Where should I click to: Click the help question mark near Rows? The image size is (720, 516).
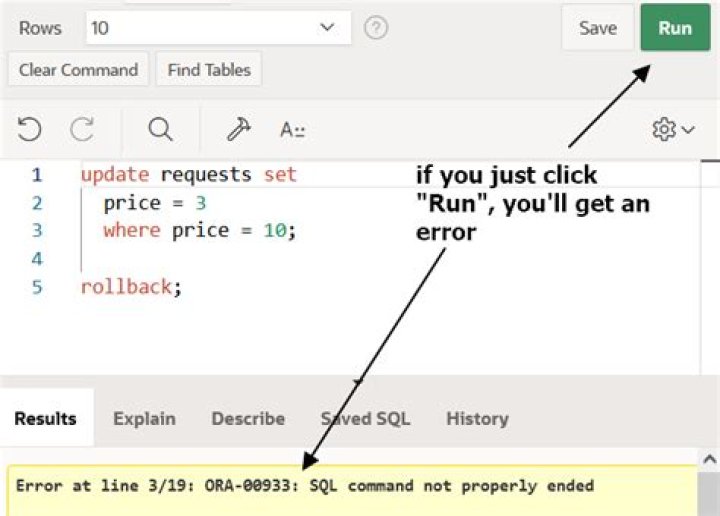[376, 28]
